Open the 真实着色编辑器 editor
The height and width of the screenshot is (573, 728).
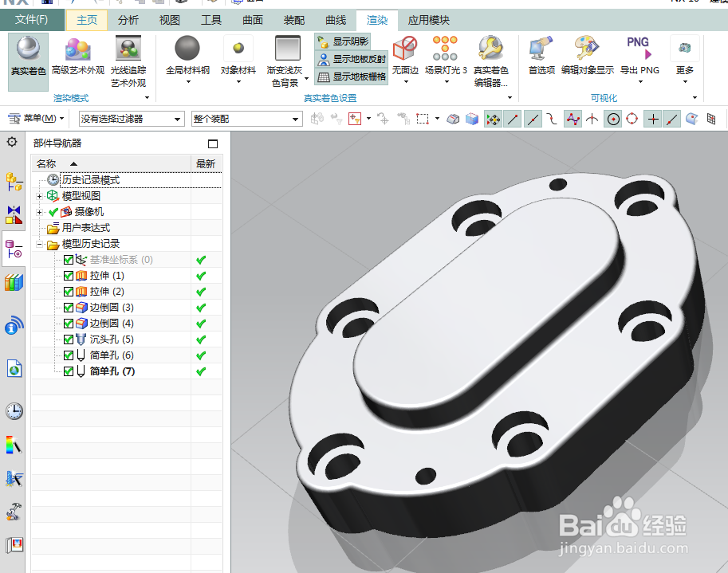(490, 61)
